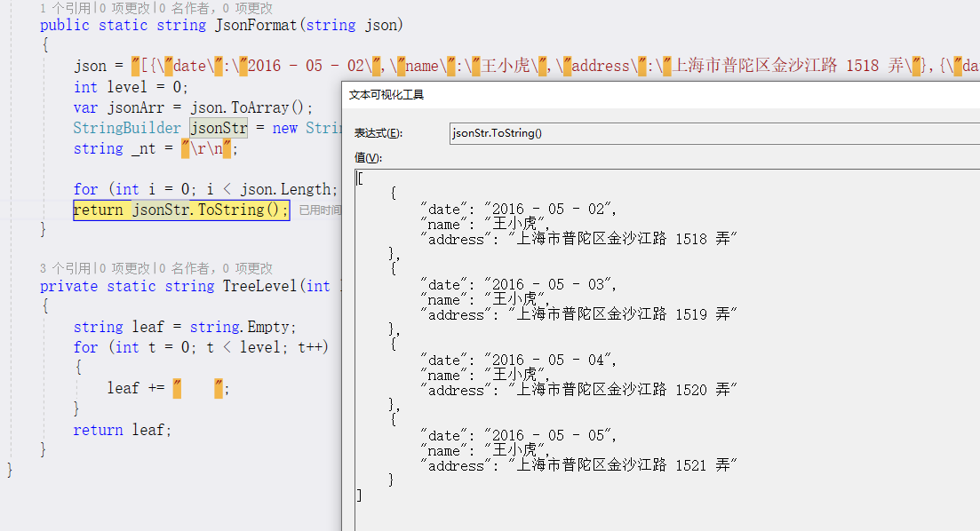Click the "表达式(E):" label
Viewport: 980px width, 531px height.
[x=378, y=133]
